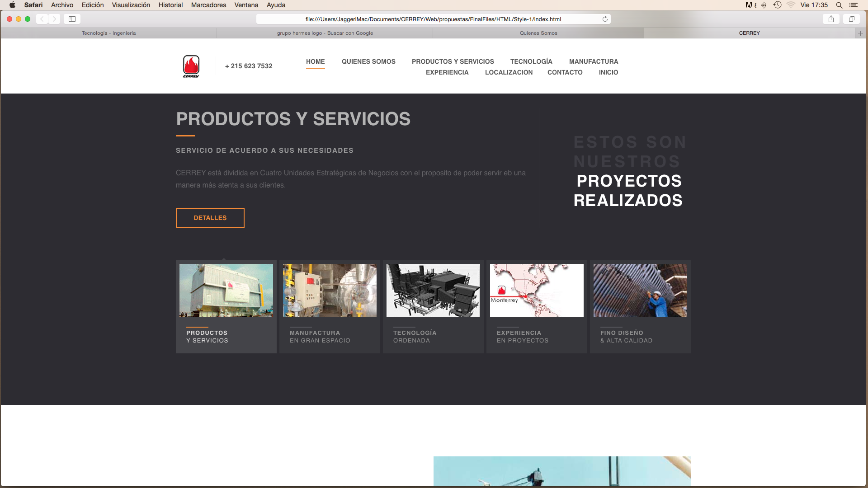The width and height of the screenshot is (868, 488).
Task: Select the Monterrey map thumbnail
Action: click(x=537, y=291)
